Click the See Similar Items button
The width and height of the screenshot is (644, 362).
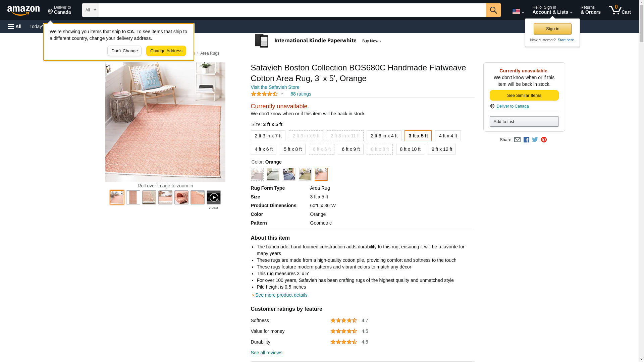(524, 96)
